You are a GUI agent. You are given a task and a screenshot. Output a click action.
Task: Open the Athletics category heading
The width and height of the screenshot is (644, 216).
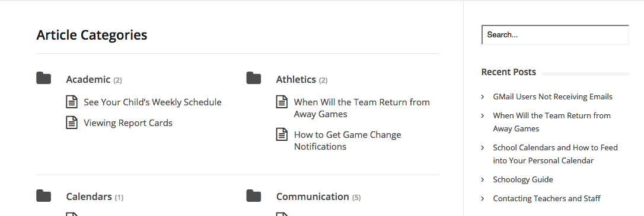point(296,79)
